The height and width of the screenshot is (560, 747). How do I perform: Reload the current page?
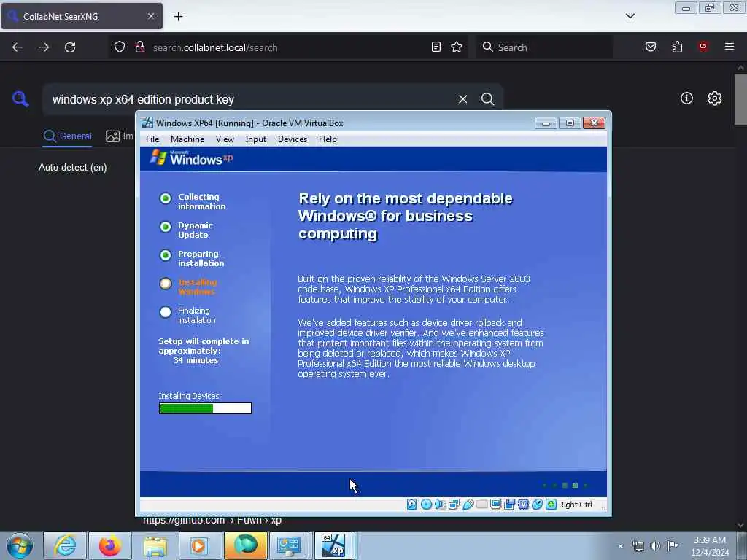(x=70, y=47)
